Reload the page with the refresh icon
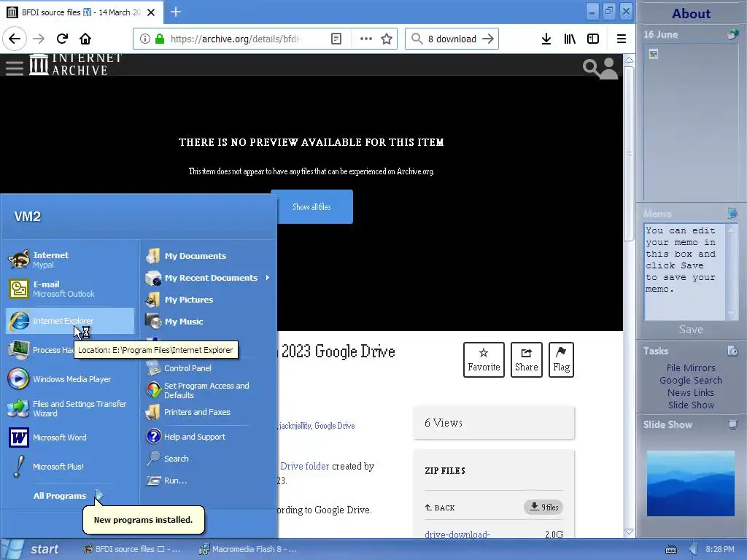 coord(62,39)
